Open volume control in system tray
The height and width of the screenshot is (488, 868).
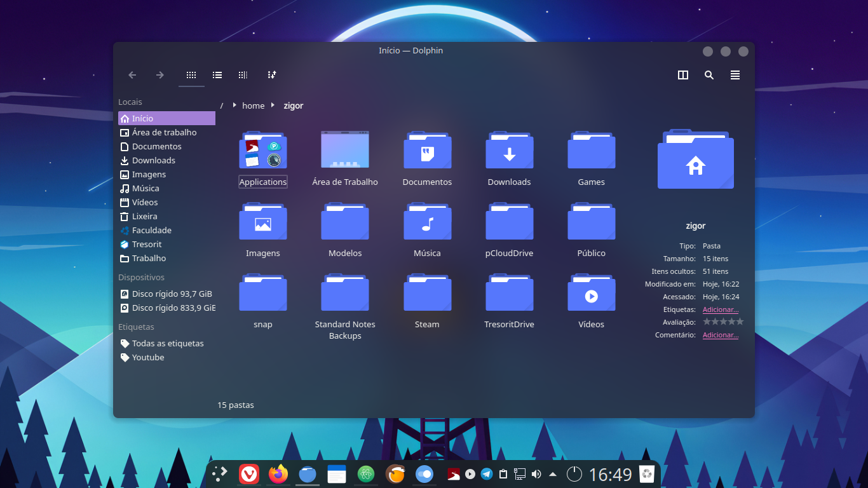click(x=536, y=474)
